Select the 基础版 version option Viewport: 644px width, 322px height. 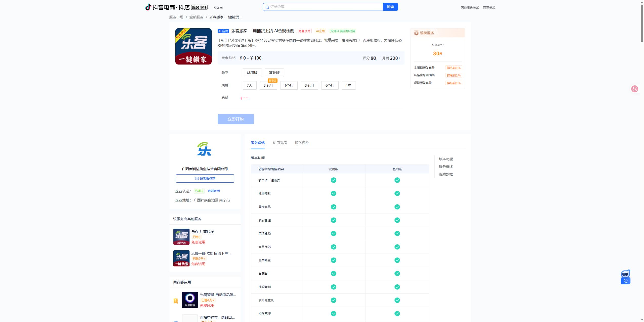(274, 73)
